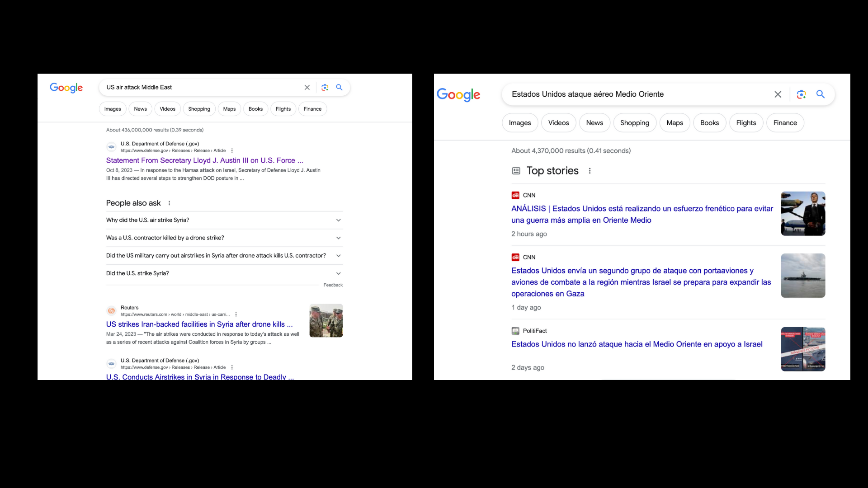Open 'Statement From Secretary Lloyd J. Austin' result
The width and height of the screenshot is (868, 488).
tap(204, 160)
